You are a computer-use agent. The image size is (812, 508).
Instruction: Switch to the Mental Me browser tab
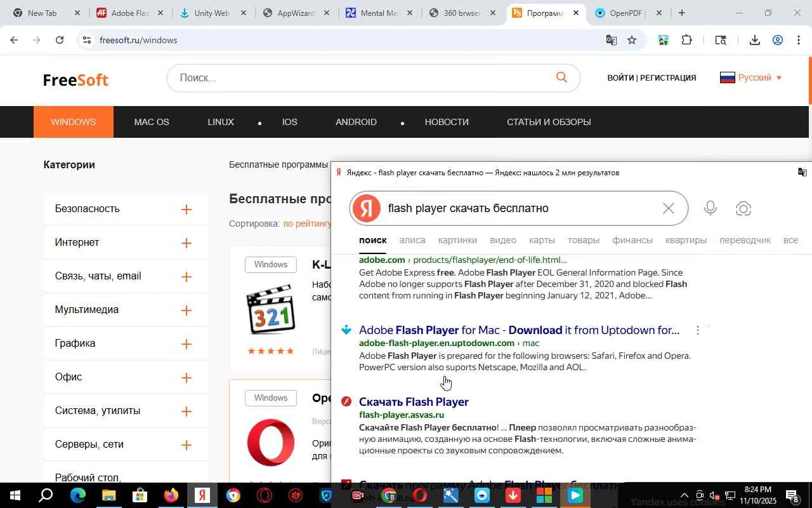click(379, 13)
